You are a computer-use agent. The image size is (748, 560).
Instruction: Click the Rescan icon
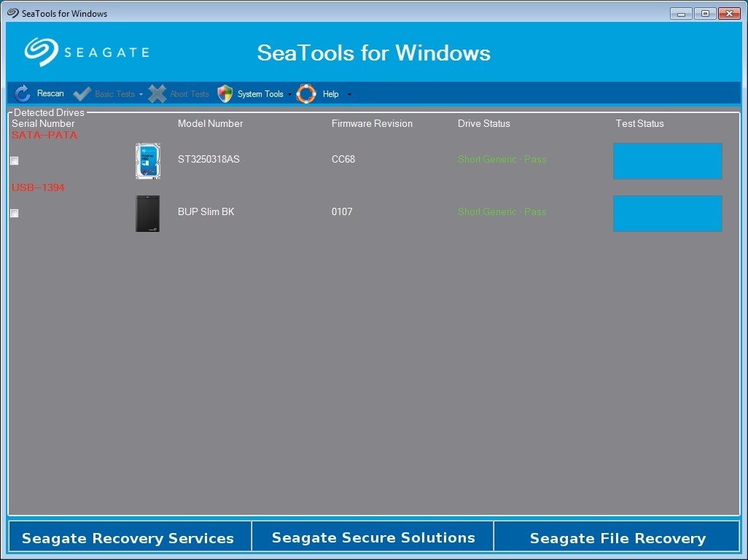tap(23, 93)
